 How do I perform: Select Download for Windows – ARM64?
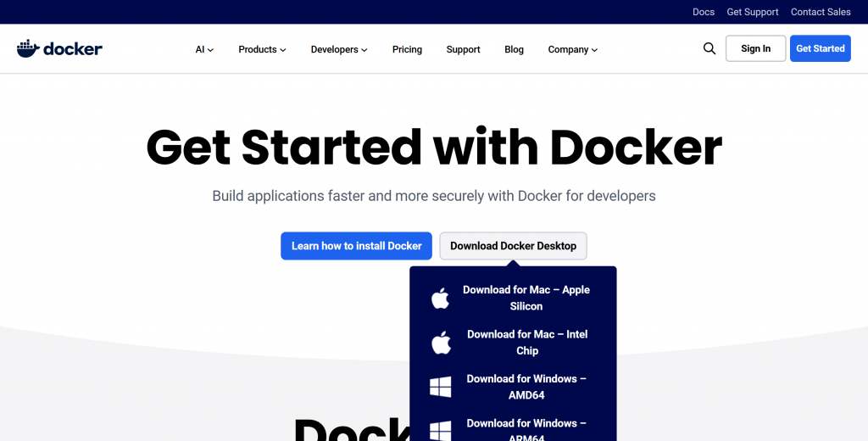point(513,429)
